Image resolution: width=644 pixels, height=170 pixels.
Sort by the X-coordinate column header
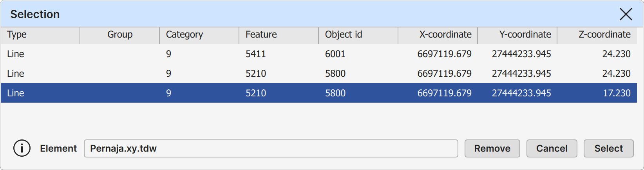coord(438,35)
